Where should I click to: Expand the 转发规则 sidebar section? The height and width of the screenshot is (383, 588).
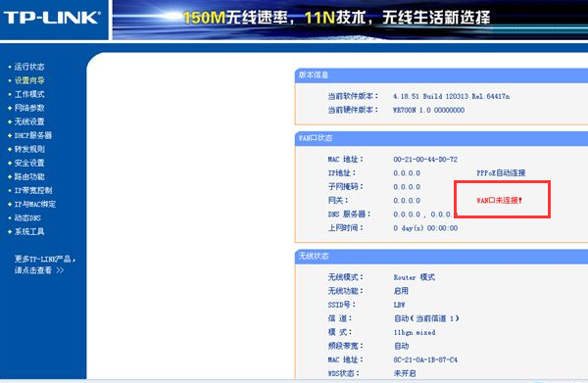29,149
